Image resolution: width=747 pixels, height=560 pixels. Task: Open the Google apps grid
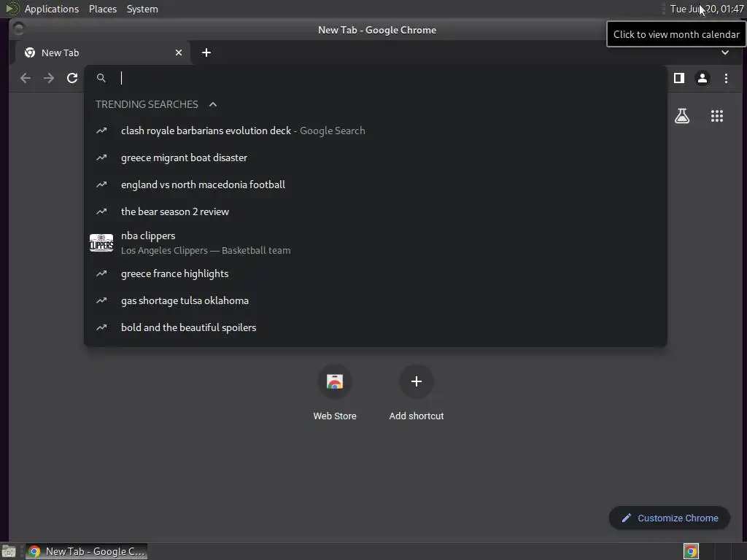point(716,116)
